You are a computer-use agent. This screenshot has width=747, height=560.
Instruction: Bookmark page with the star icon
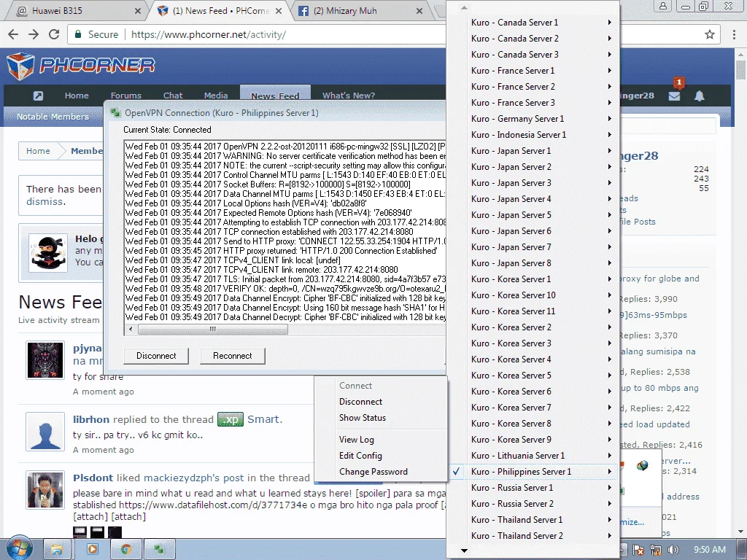[x=710, y=34]
